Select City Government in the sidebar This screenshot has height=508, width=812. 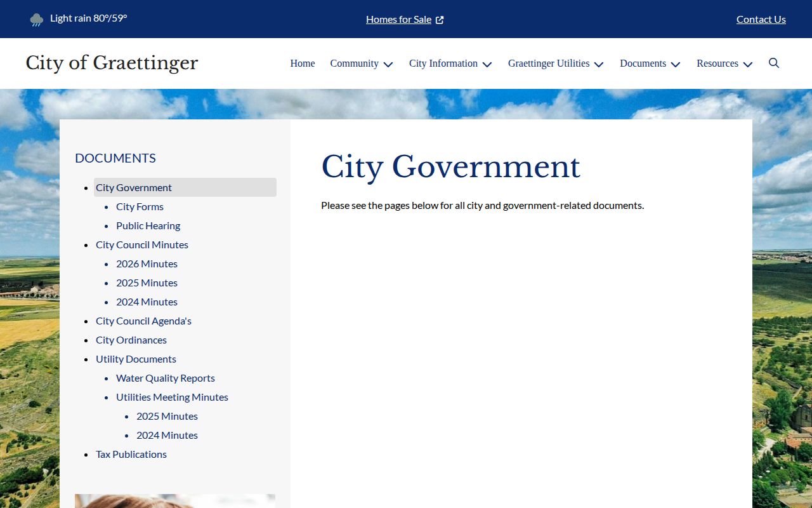click(185, 187)
